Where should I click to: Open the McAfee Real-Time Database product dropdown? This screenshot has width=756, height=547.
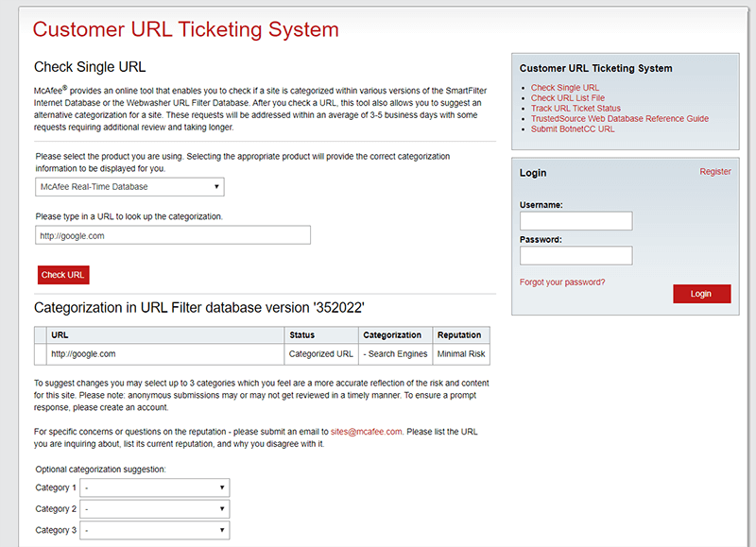pyautogui.click(x=129, y=187)
